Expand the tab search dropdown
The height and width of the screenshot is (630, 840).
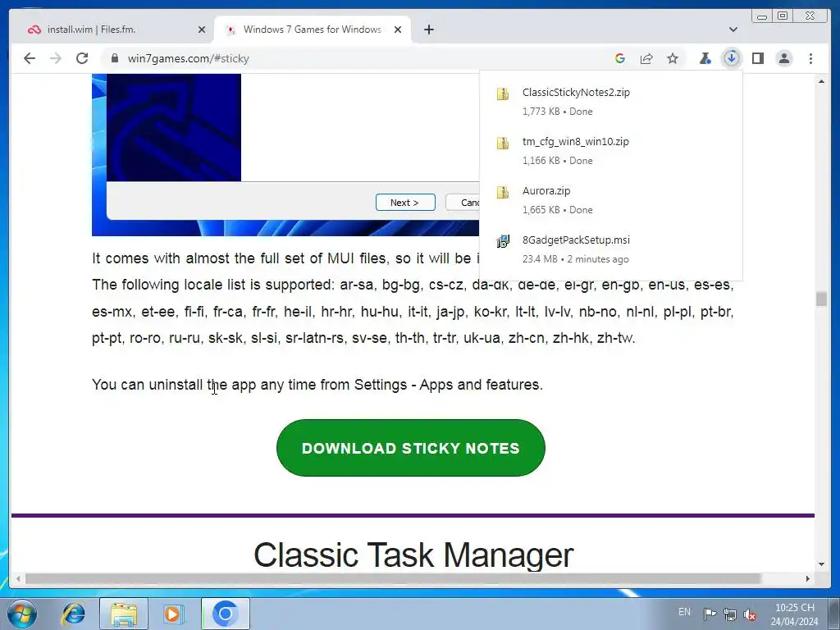click(733, 30)
